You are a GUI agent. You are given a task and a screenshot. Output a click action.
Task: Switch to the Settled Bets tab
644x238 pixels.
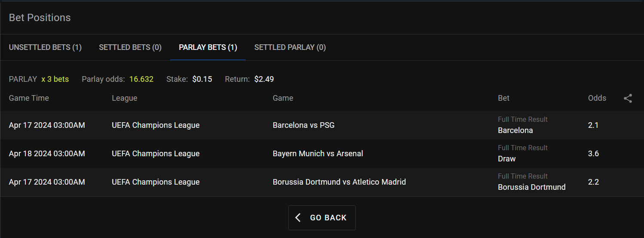[130, 47]
